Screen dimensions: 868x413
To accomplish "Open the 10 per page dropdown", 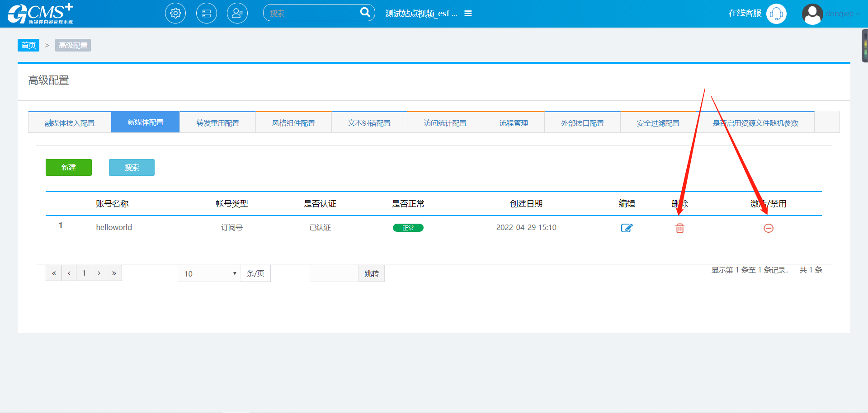I will 209,273.
